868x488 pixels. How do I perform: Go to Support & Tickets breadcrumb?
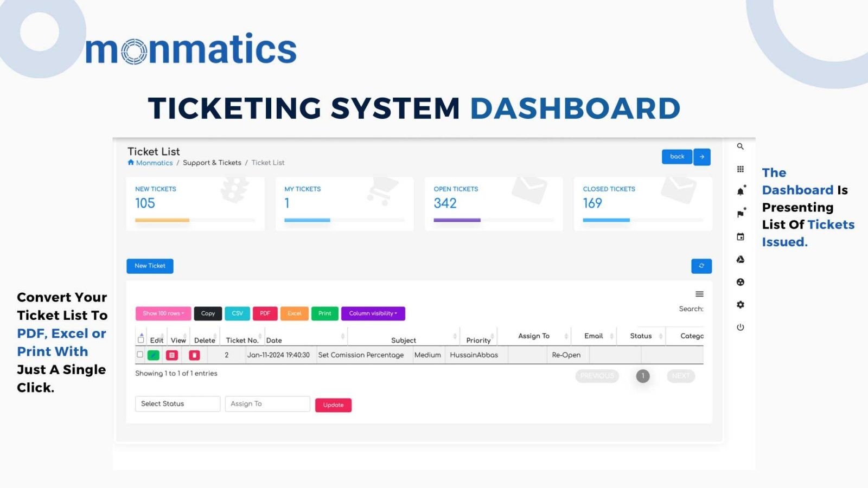[x=212, y=163]
